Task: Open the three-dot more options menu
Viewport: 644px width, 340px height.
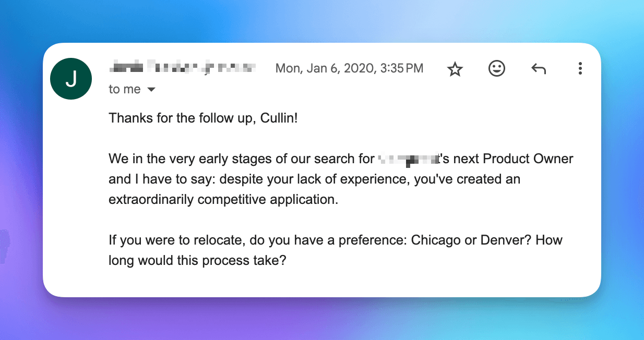Action: pos(580,68)
